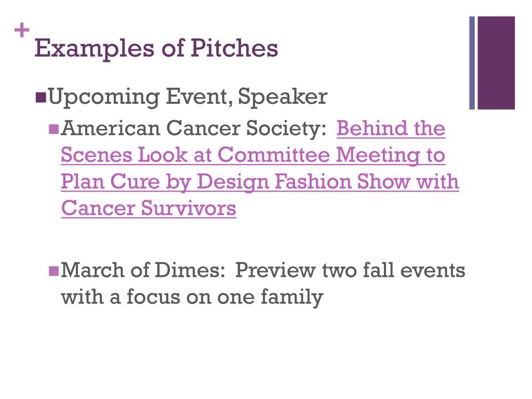The width and height of the screenshot is (532, 399).
Task: Follow the 'Plan Cure by Design Fashion Show with' link
Action: coord(260,182)
